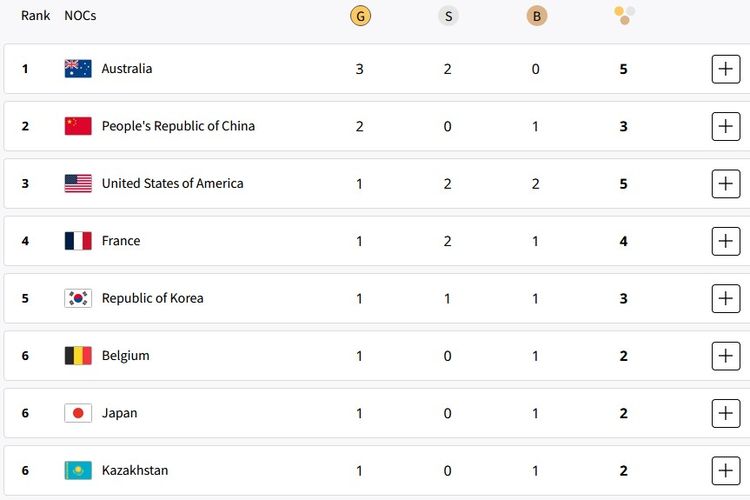Click the Republic of Korea flag
This screenshot has width=750, height=500.
click(x=78, y=298)
